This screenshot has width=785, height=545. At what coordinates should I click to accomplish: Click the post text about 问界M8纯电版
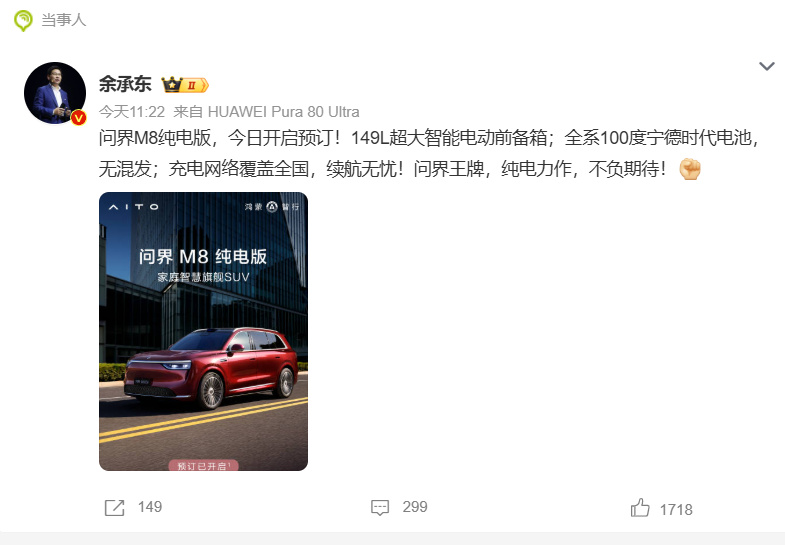(430, 153)
